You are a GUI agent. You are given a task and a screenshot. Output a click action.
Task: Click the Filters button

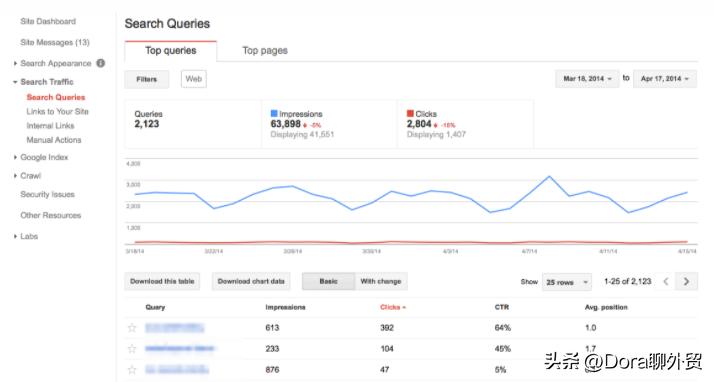[x=147, y=79]
